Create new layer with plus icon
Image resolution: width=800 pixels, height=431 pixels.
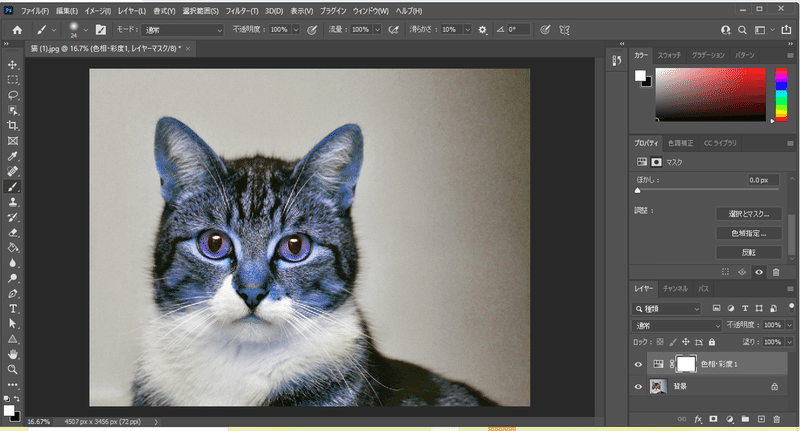coord(761,418)
